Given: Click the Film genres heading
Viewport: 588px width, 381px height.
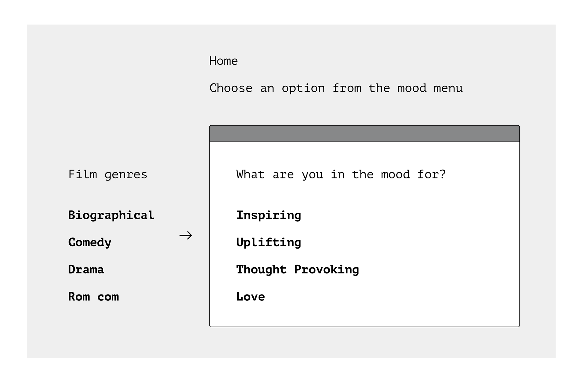Looking at the screenshot, I should coord(108,175).
